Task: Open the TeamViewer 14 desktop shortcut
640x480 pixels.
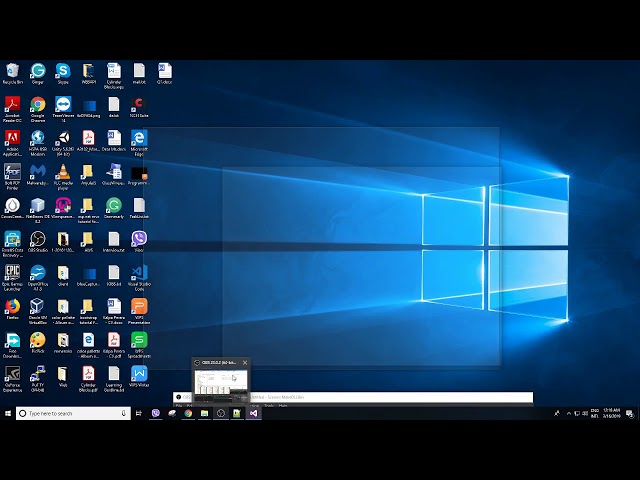Action: point(63,109)
